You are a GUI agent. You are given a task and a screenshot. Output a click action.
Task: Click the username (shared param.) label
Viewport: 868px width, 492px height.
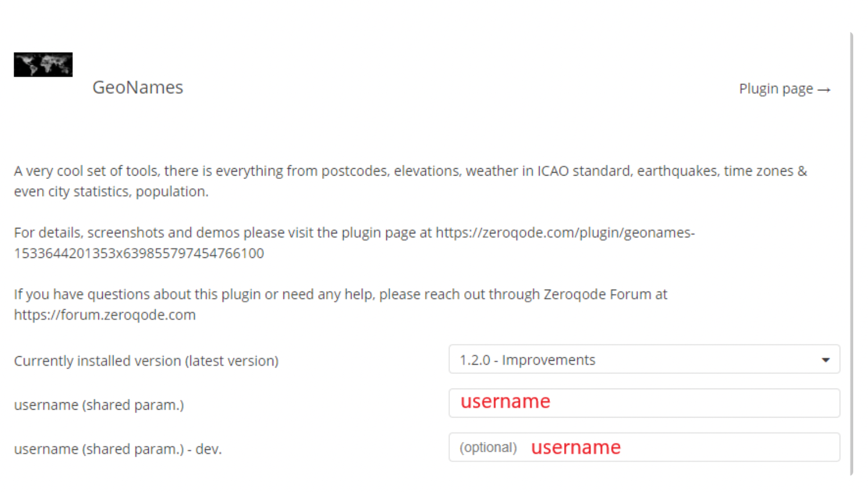pyautogui.click(x=99, y=405)
